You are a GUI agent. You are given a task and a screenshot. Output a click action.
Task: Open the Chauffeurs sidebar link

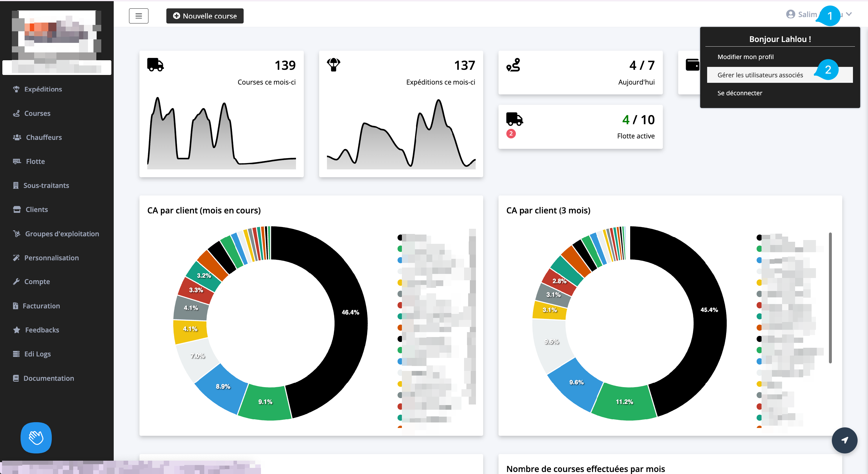pyautogui.click(x=44, y=137)
